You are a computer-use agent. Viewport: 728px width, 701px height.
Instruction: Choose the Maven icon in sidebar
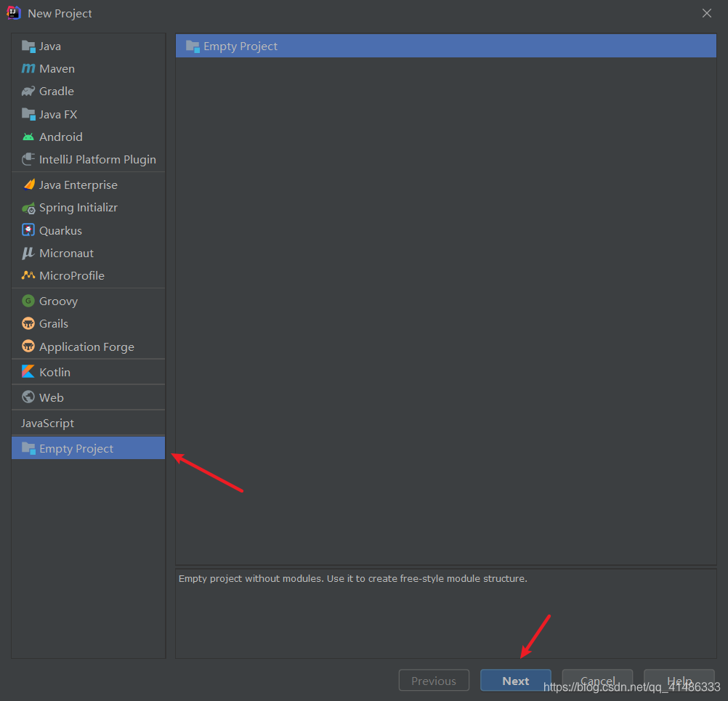[x=28, y=69]
